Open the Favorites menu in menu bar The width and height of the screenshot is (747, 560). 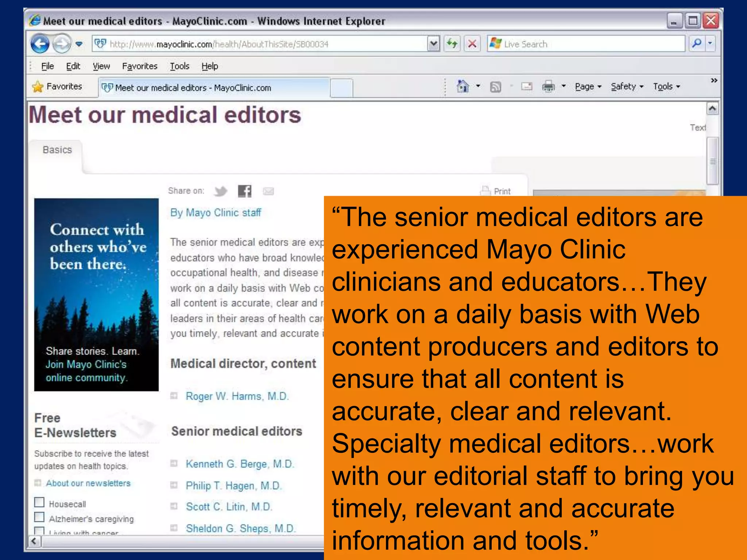[x=140, y=66]
